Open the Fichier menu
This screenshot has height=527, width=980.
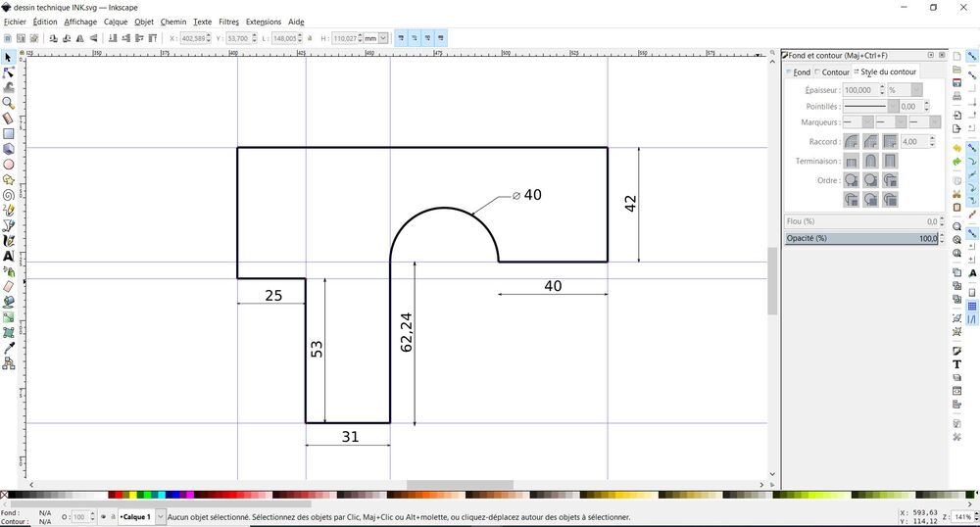15,22
